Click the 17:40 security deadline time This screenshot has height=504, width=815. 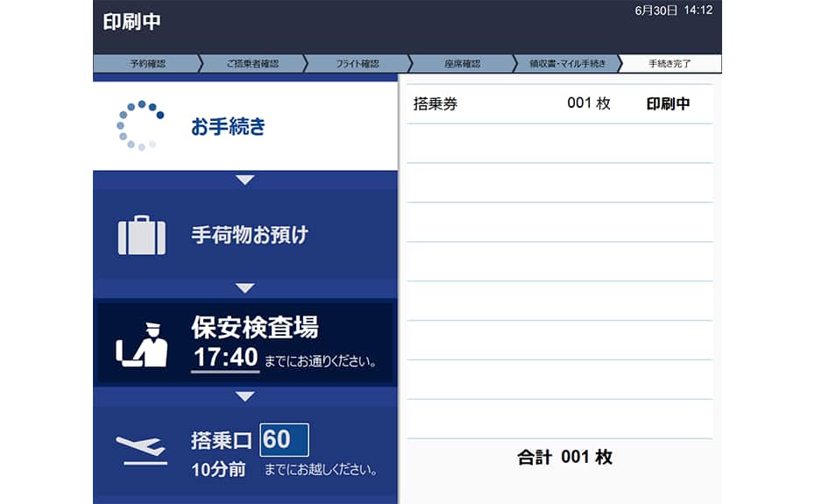pyautogui.click(x=225, y=357)
